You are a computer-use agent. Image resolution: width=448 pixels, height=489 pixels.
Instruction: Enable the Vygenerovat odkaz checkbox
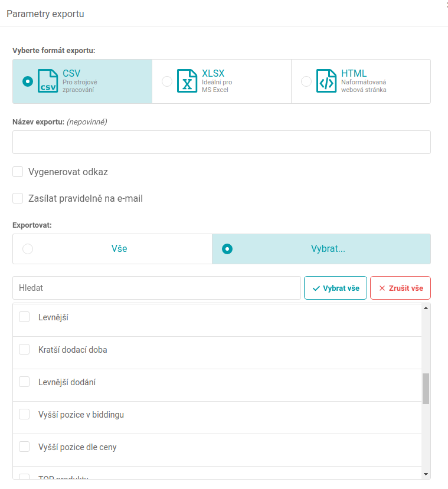(18, 172)
